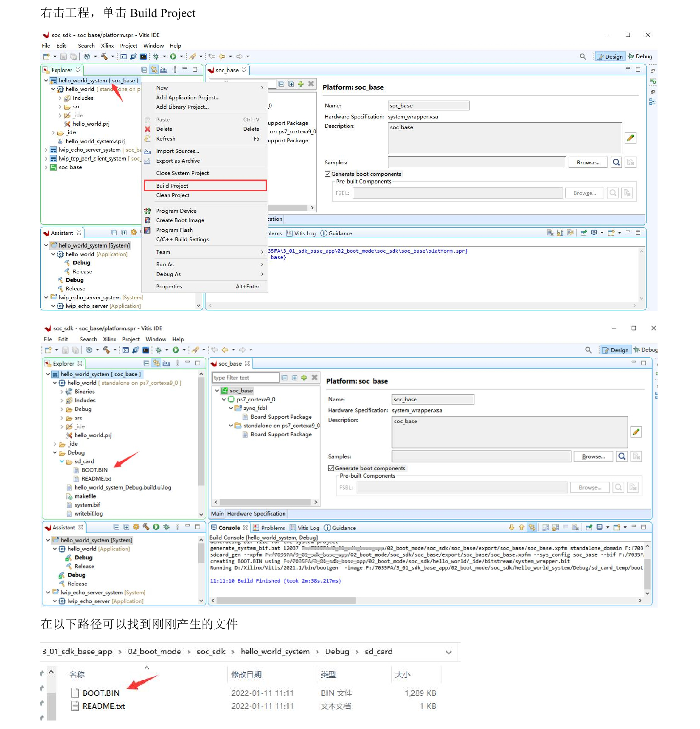The height and width of the screenshot is (729, 700).
Task: Click the delete X icon beside type filter text
Action: coord(315,377)
